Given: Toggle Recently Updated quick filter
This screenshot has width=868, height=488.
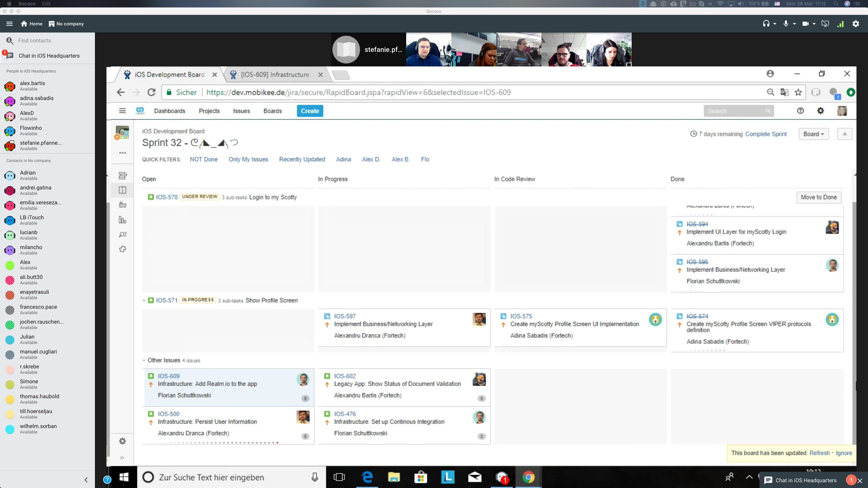Looking at the screenshot, I should [x=302, y=159].
